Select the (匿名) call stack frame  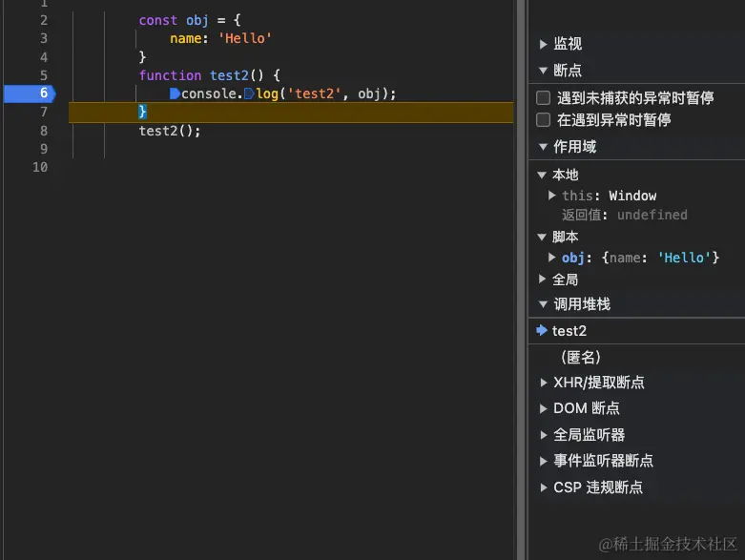point(636,357)
